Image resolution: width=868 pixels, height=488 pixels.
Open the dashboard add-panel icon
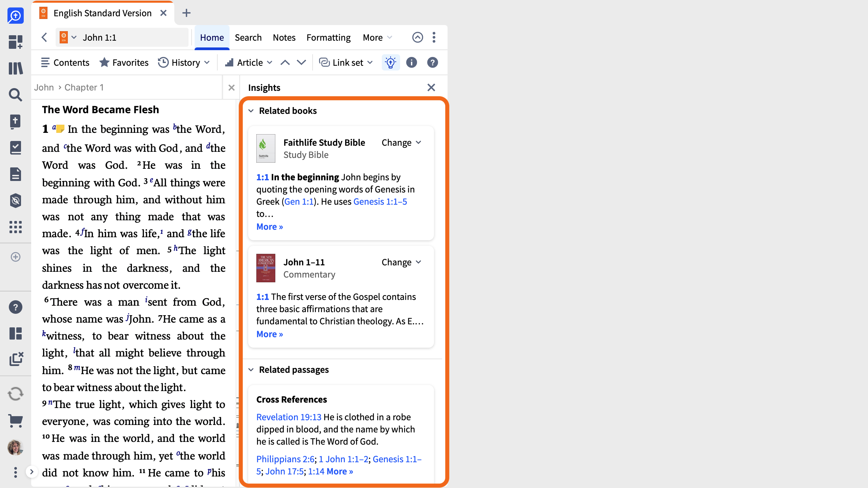pos(16,42)
